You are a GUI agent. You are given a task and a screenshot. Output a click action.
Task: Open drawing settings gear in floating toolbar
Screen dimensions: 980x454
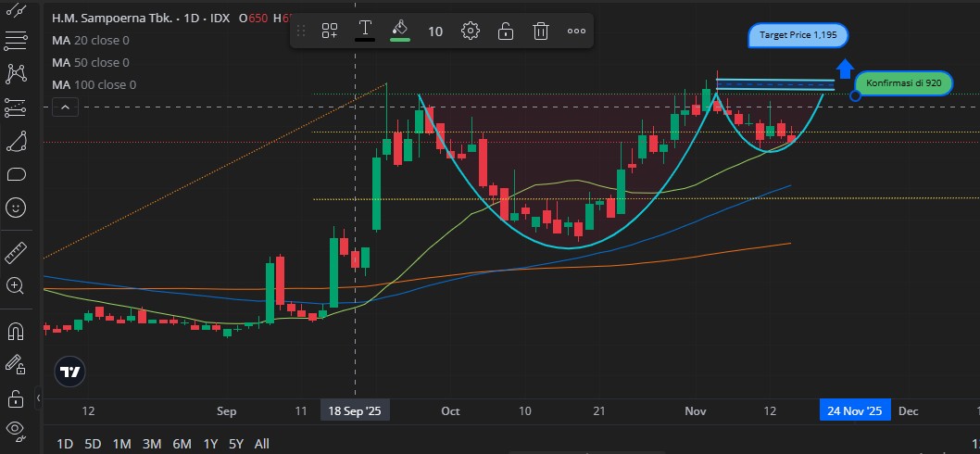click(471, 31)
